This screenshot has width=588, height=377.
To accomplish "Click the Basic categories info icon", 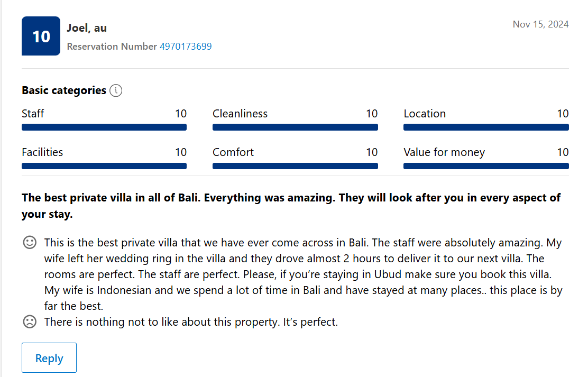I will point(116,90).
